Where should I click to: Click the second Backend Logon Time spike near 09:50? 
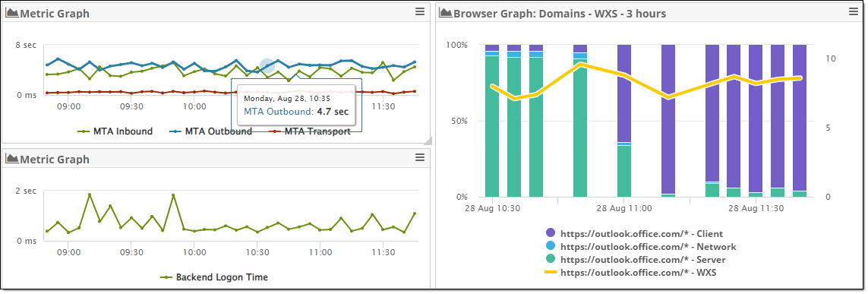(173, 195)
